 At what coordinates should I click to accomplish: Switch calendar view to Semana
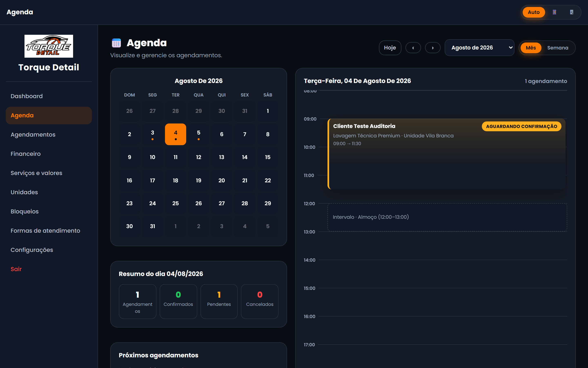pyautogui.click(x=558, y=48)
